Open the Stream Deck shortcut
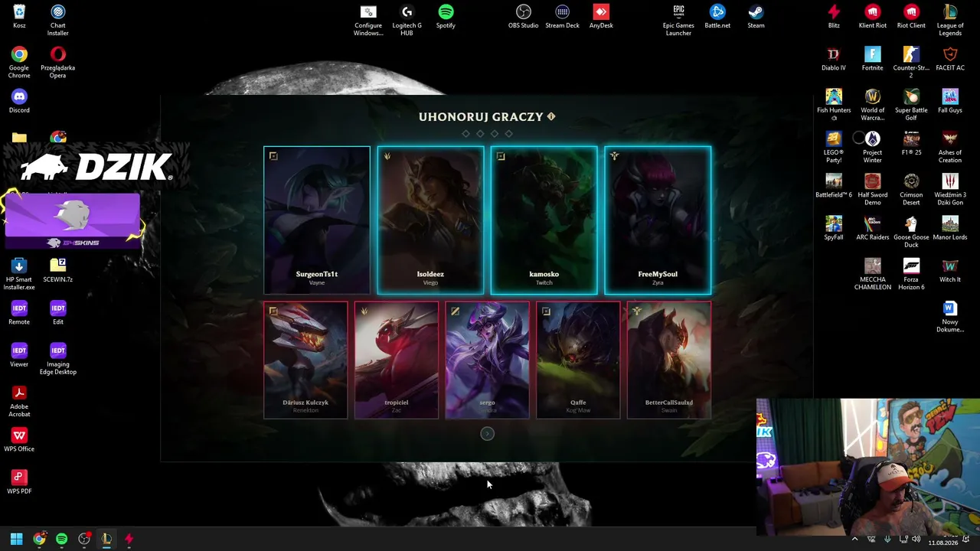 click(x=562, y=16)
